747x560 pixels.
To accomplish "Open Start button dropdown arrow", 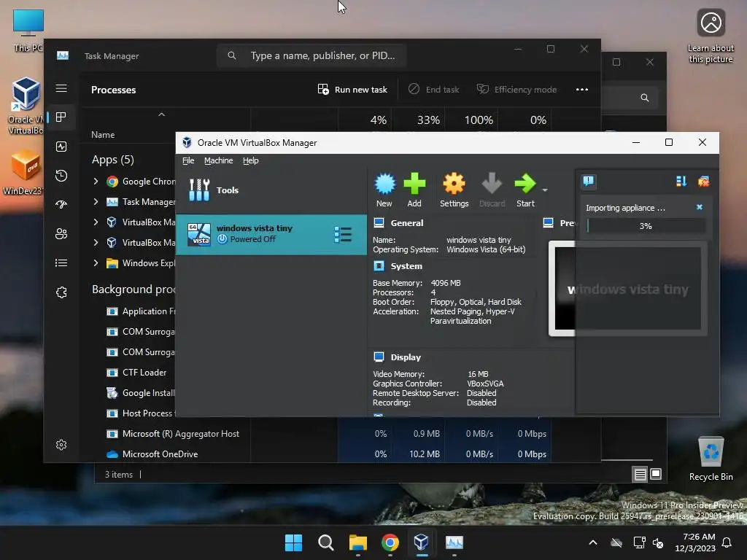I will pyautogui.click(x=545, y=190).
